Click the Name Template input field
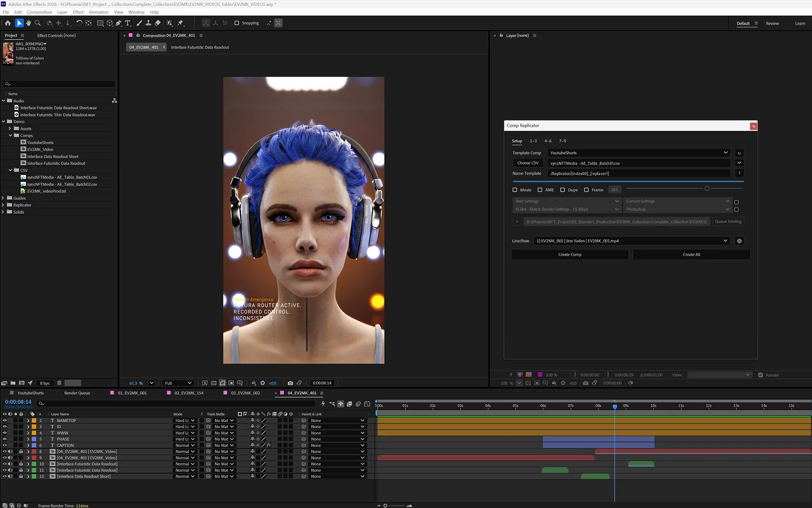Viewport: 812px width, 508px height. point(638,173)
